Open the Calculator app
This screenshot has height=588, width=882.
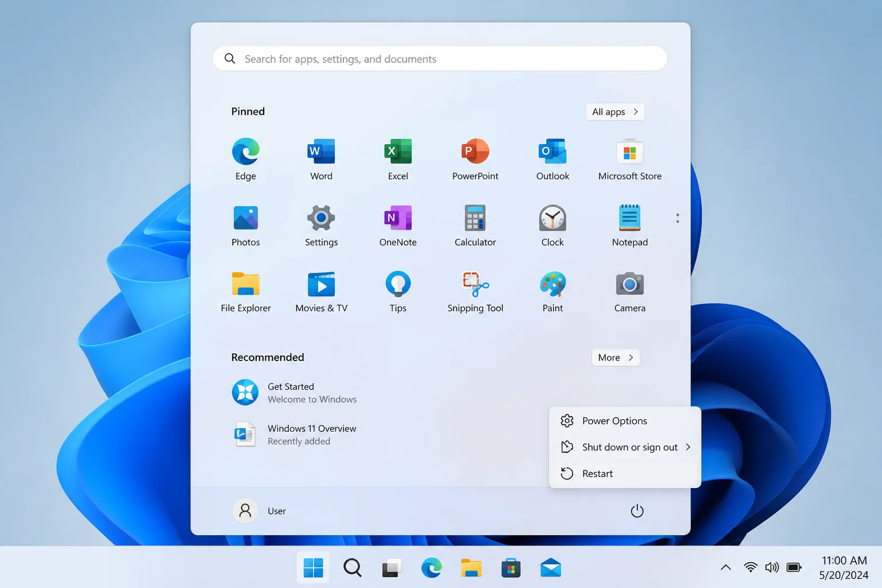[x=475, y=226]
